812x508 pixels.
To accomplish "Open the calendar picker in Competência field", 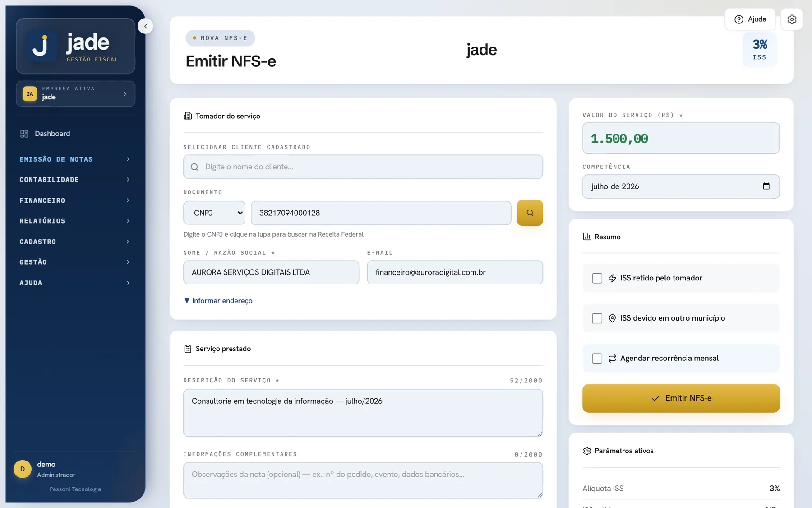I will (x=766, y=186).
